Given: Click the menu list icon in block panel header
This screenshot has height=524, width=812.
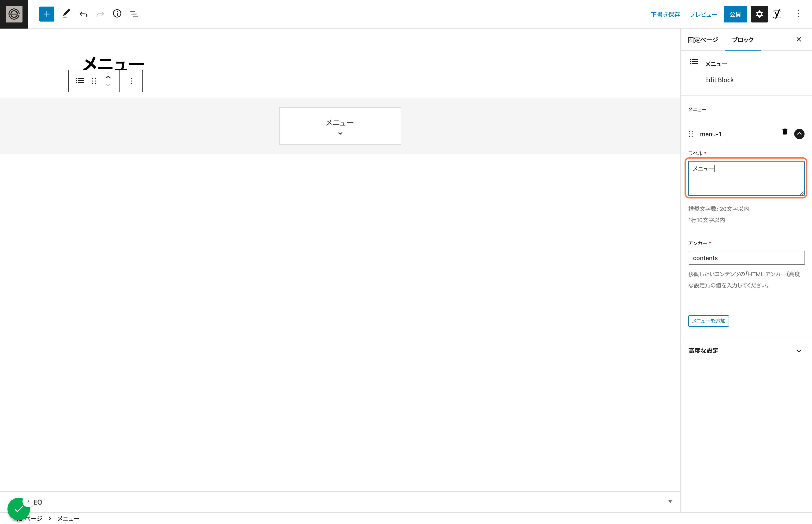Looking at the screenshot, I should click(694, 62).
